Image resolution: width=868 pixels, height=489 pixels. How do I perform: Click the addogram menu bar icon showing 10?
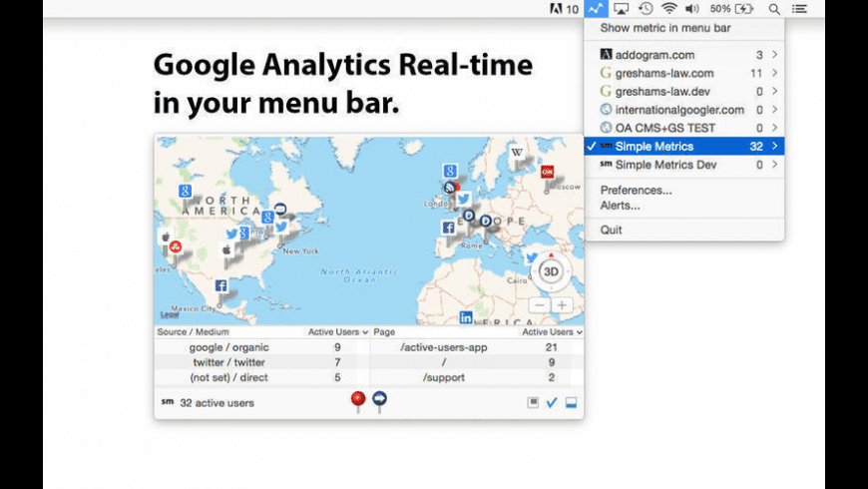(x=564, y=9)
